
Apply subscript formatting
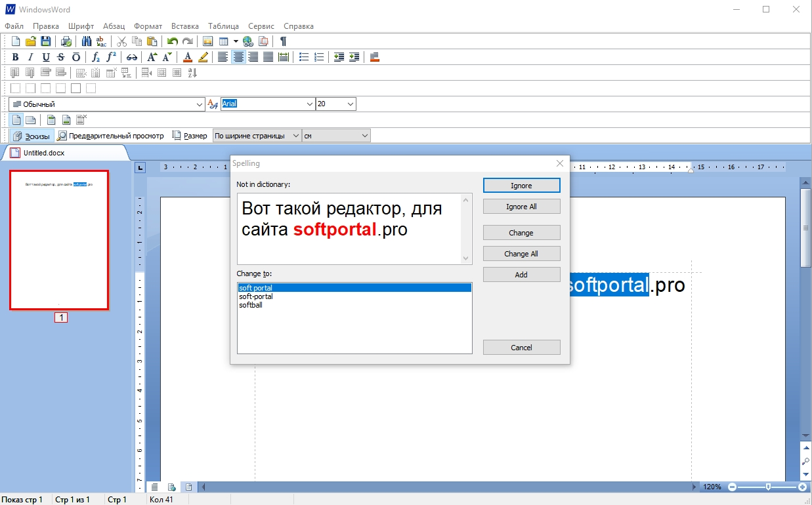(x=96, y=57)
